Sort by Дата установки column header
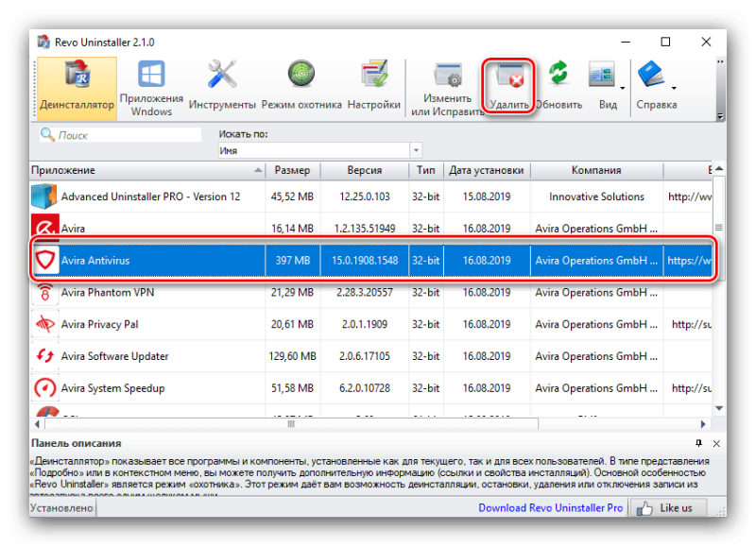Viewport: 756px width, 547px height. click(x=487, y=170)
